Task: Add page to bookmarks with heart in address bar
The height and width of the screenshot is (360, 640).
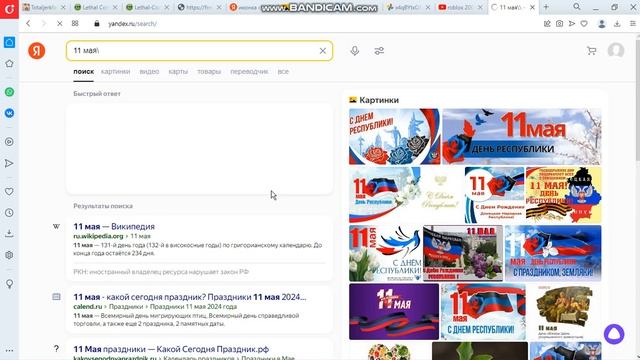Action: (584, 24)
